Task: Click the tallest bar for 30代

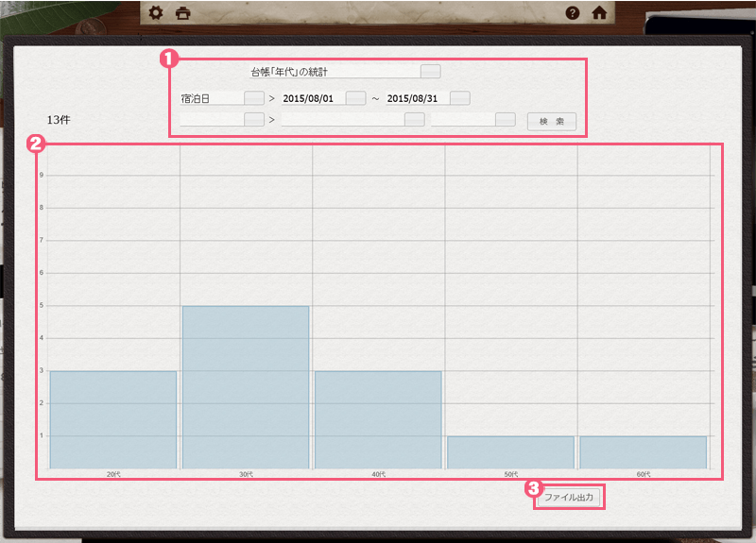Action: [x=246, y=387]
